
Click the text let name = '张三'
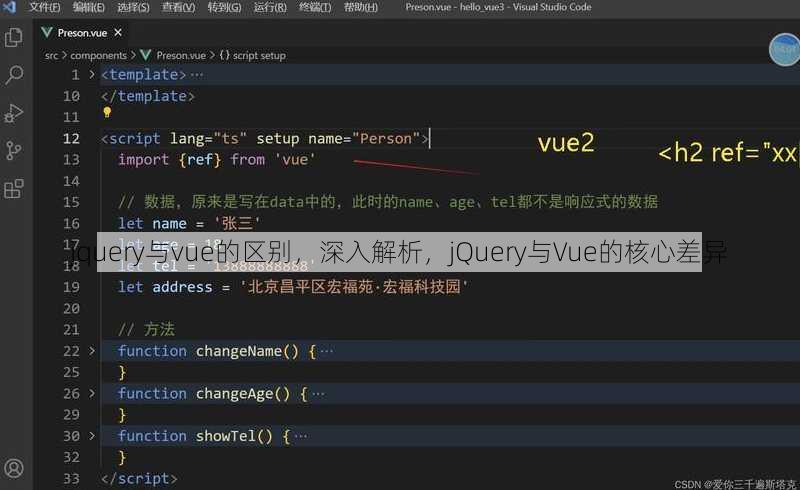click(189, 224)
